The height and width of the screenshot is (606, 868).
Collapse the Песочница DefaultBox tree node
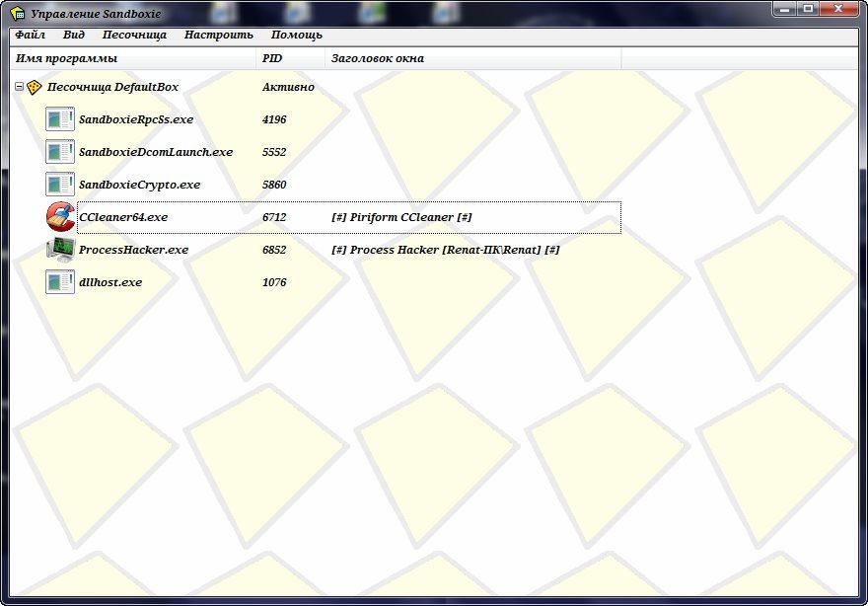19,87
